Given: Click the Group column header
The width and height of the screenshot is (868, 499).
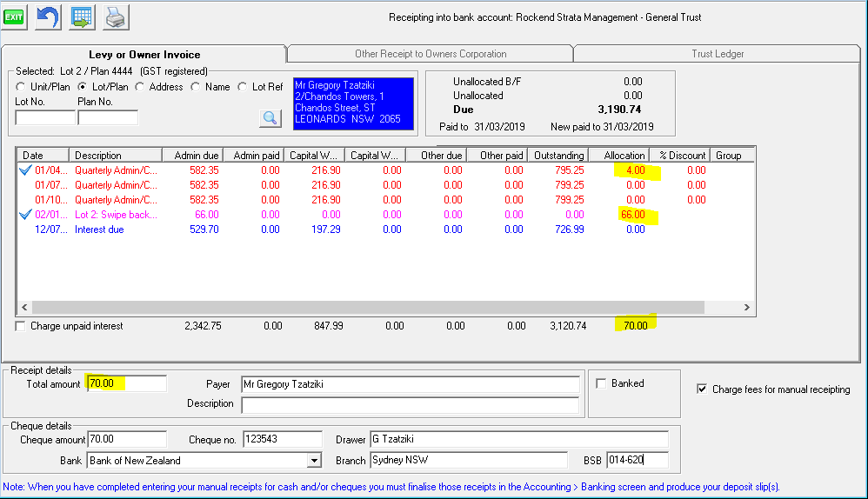Looking at the screenshot, I should pos(732,155).
